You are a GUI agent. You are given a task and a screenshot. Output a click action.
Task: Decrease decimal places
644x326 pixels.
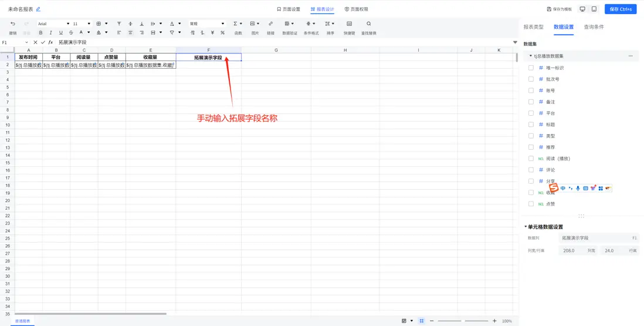(x=202, y=33)
